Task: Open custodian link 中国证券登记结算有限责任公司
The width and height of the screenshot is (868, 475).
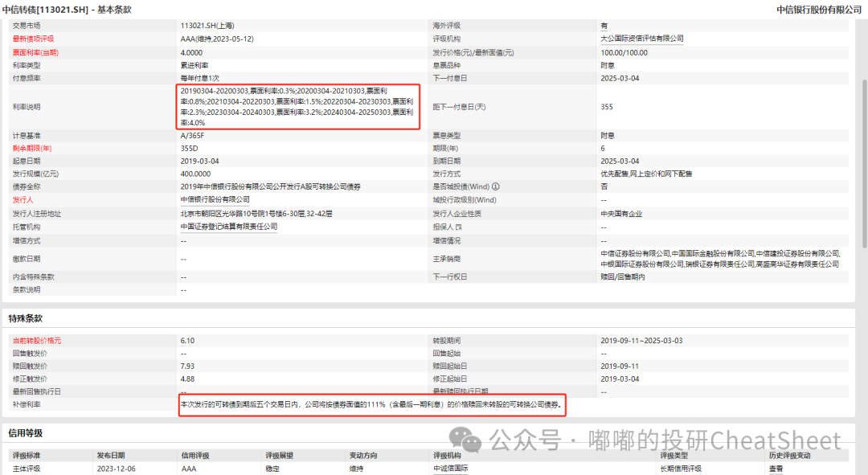Action: pyautogui.click(x=229, y=227)
